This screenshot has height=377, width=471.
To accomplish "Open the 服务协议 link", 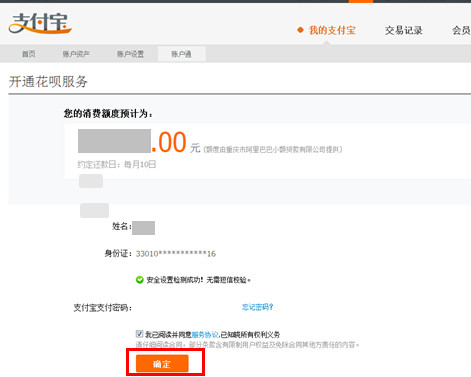I will 205,334.
